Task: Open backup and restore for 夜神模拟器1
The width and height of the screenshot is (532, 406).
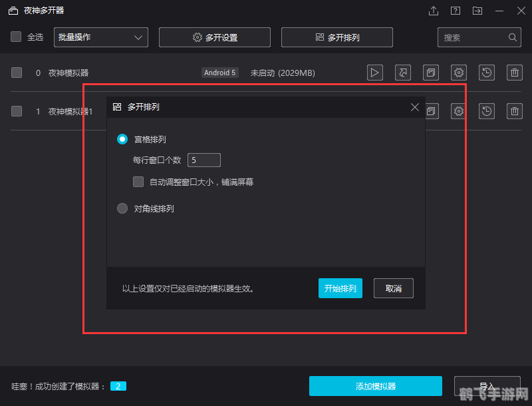Action: 486,111
